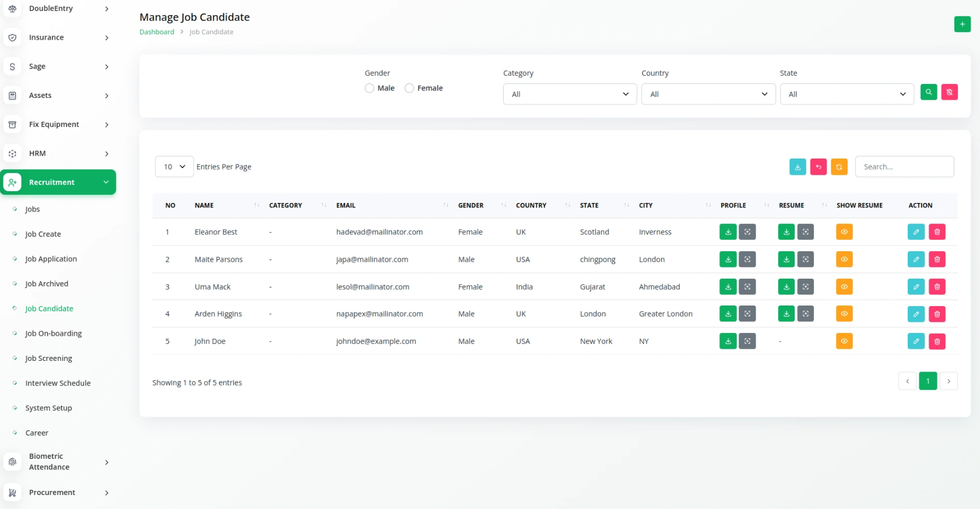The image size is (980, 509).
Task: Click the previous page arrow
Action: point(907,381)
